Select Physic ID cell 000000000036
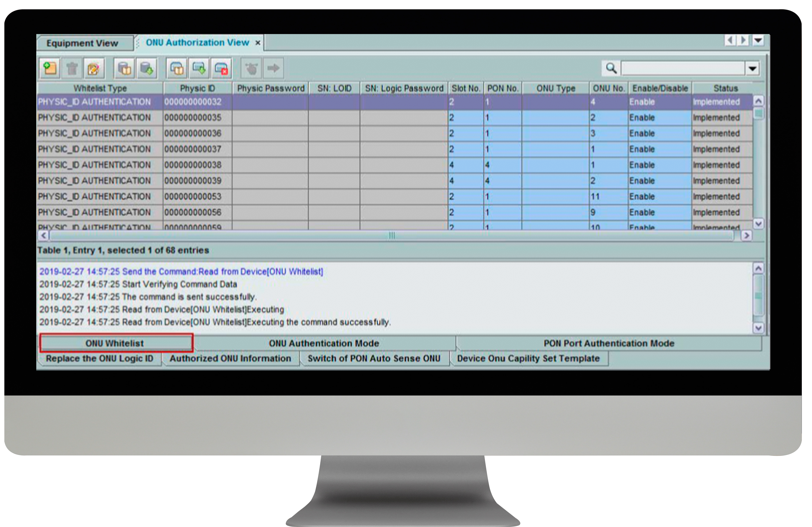 (198, 133)
